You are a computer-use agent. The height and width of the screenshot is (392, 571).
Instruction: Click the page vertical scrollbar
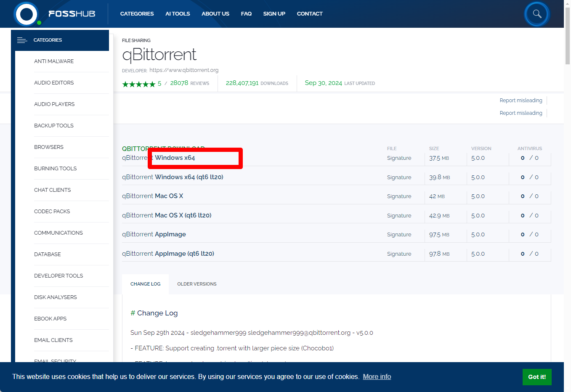pyautogui.click(x=568, y=36)
